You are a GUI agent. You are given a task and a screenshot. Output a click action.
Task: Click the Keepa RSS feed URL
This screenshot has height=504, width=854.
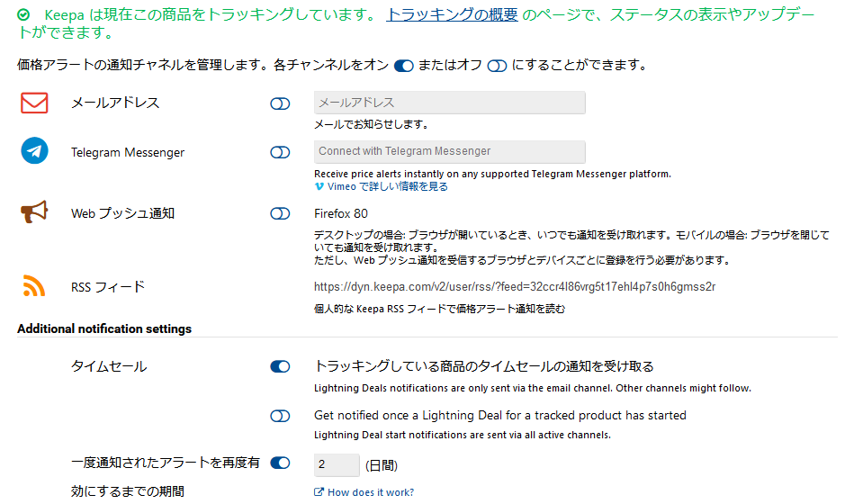tap(514, 287)
